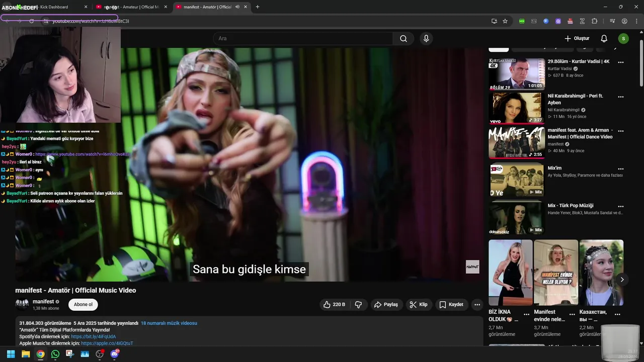Open the purple circular extension icon
The height and width of the screenshot is (362, 644).
point(558,21)
